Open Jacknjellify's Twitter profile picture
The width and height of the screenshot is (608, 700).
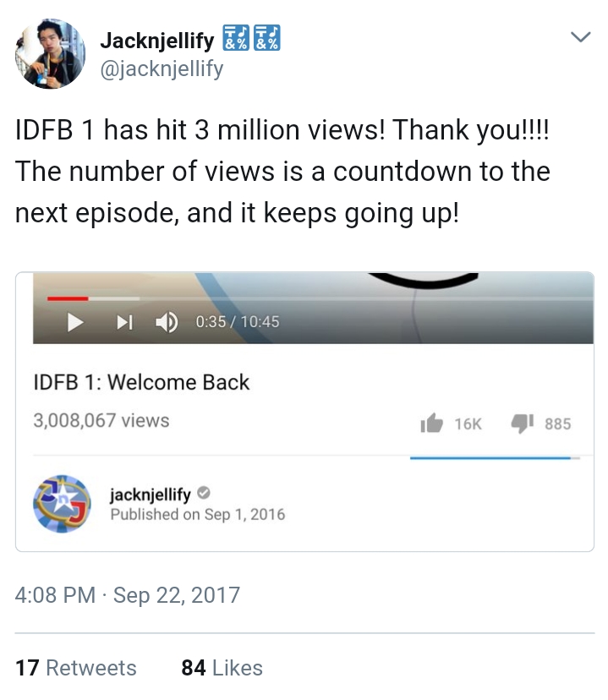coord(50,53)
